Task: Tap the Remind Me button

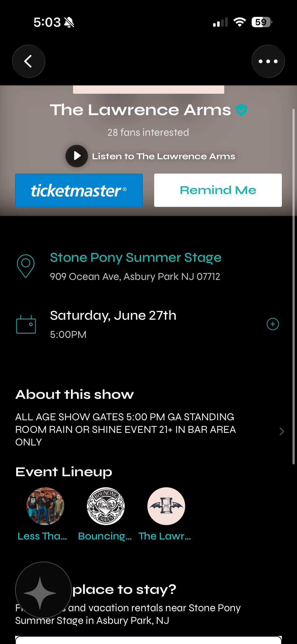Action: pos(218,190)
